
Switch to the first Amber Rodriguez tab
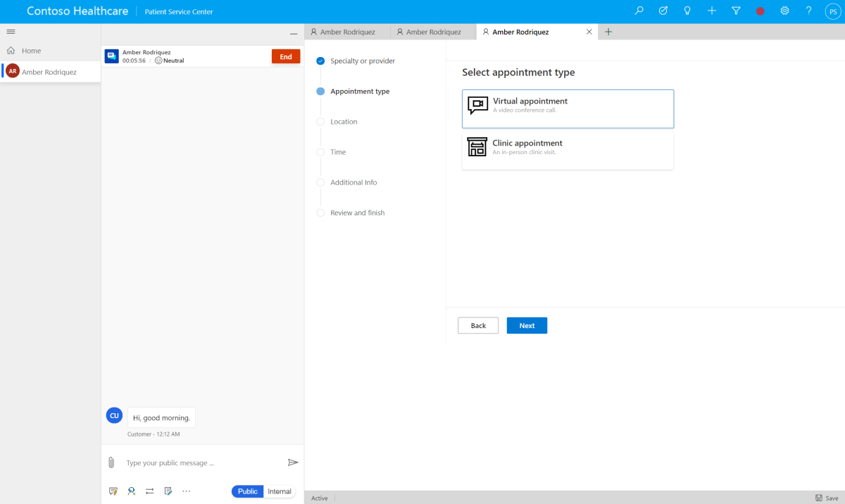pyautogui.click(x=347, y=32)
